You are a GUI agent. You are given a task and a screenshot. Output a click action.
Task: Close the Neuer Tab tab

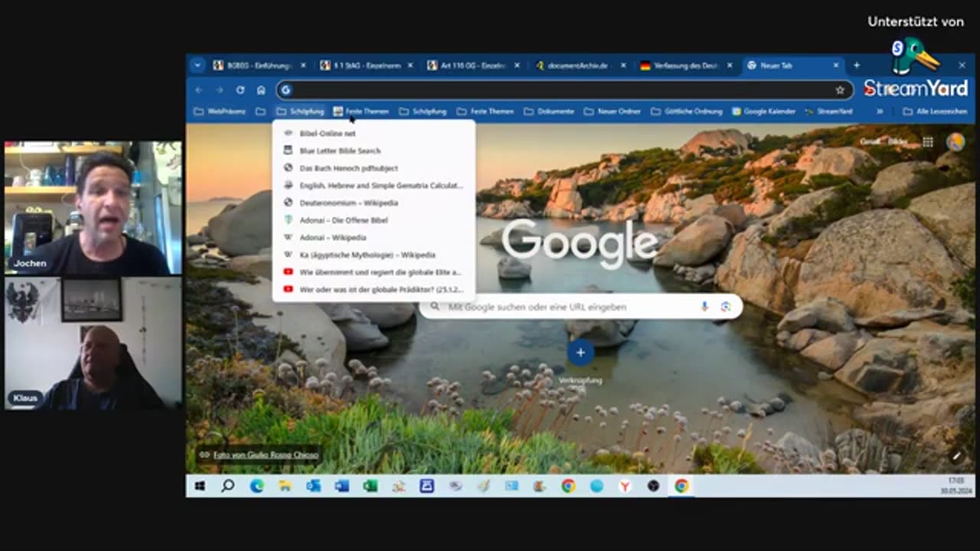tap(836, 66)
